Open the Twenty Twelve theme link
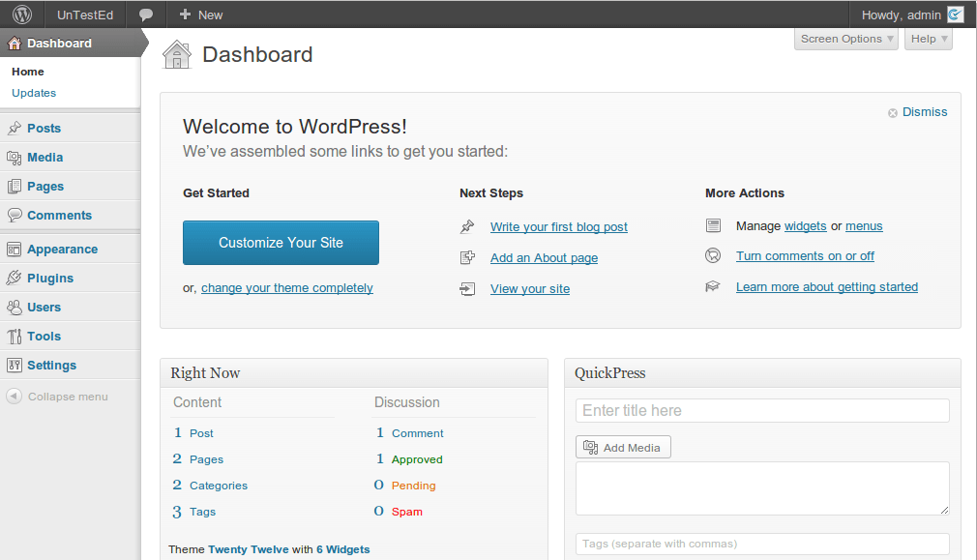977x560 pixels. pyautogui.click(x=249, y=549)
